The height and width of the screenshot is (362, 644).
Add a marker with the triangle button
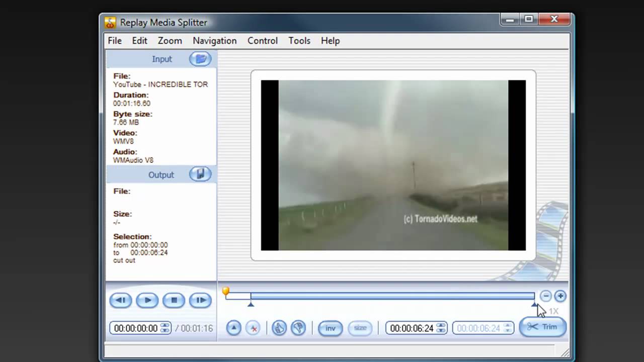coord(233,328)
